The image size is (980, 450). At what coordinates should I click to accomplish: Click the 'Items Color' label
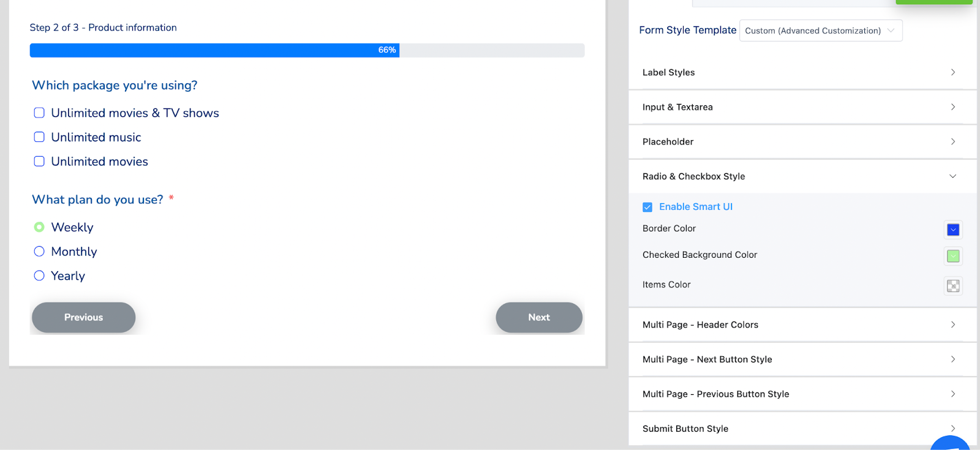(666, 285)
